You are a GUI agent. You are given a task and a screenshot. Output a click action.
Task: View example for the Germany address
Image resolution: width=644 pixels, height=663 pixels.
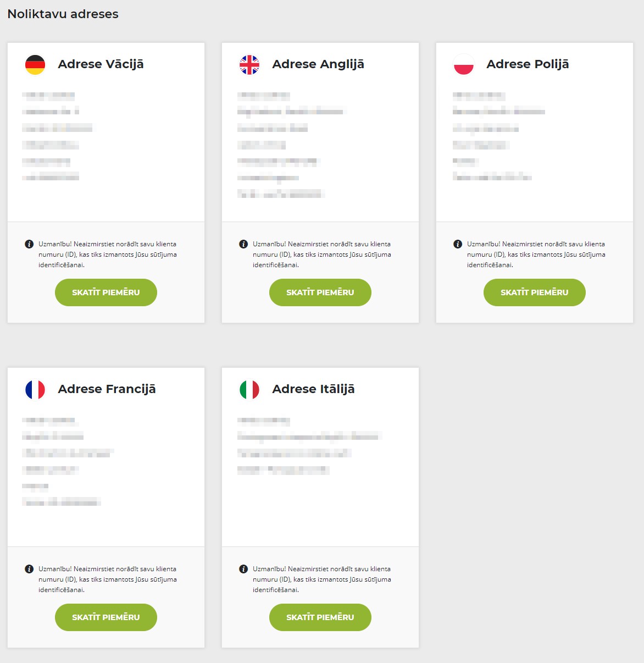coord(106,292)
